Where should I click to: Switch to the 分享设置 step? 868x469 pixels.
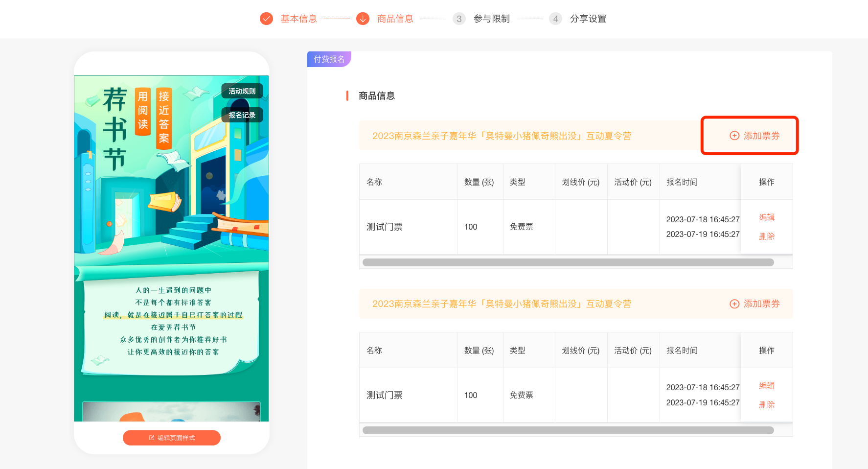point(588,19)
